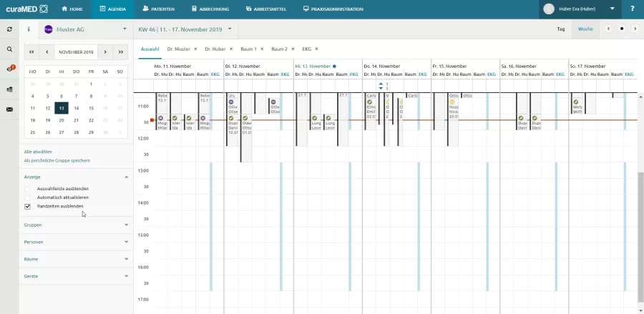Viewport: 644px width, 314px height.
Task: Click the info icon beside Muster AG
Action: [x=29, y=29]
